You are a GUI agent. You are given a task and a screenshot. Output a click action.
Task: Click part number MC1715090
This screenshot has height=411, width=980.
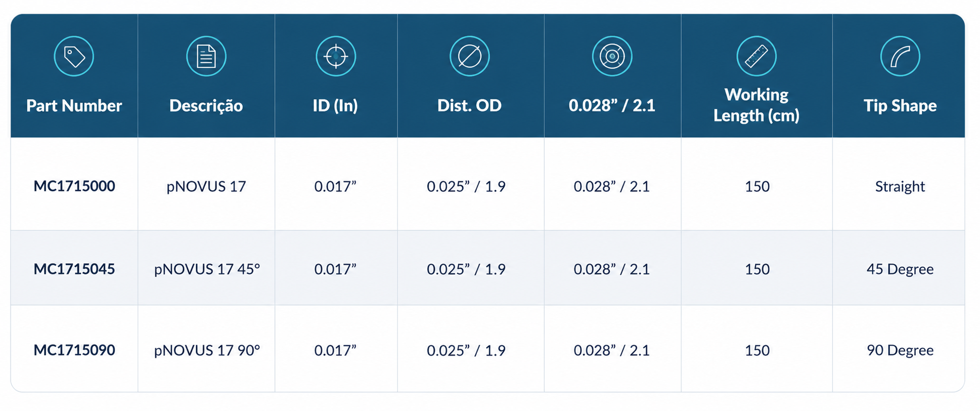pyautogui.click(x=74, y=350)
